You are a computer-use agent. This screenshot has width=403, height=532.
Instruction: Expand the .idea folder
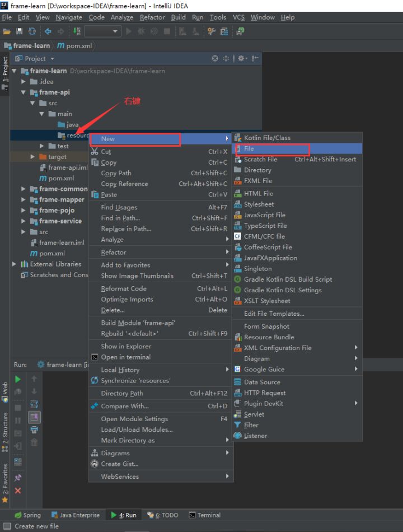point(24,81)
